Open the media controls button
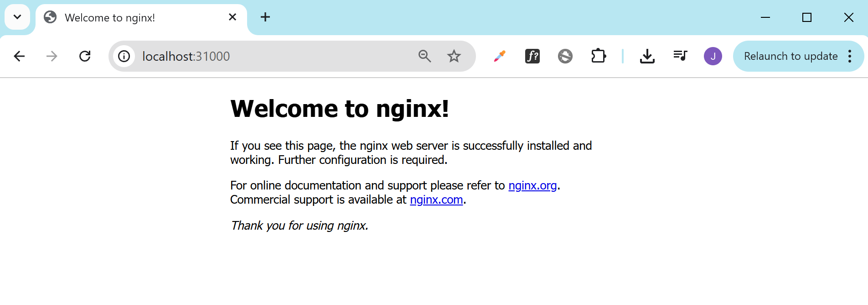Screen dimensions: 868x305 pyautogui.click(x=680, y=56)
